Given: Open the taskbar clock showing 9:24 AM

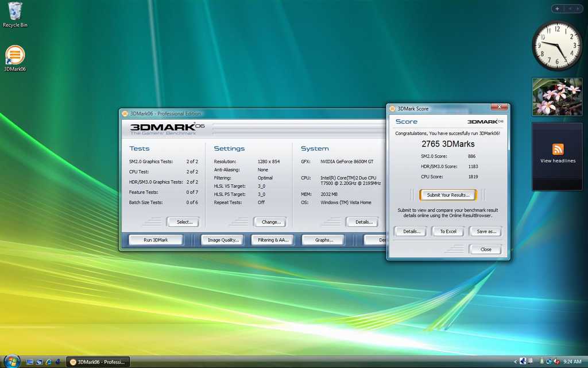Looking at the screenshot, I should [x=572, y=362].
